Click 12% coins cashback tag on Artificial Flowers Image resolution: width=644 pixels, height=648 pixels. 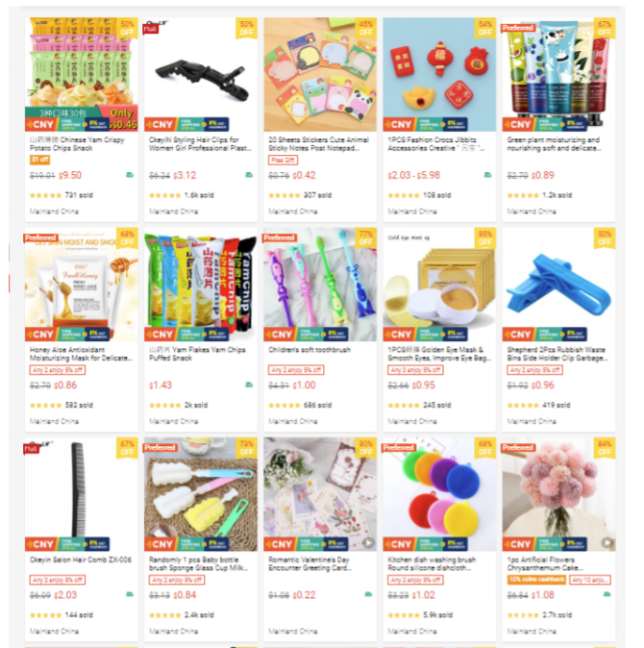[536, 580]
